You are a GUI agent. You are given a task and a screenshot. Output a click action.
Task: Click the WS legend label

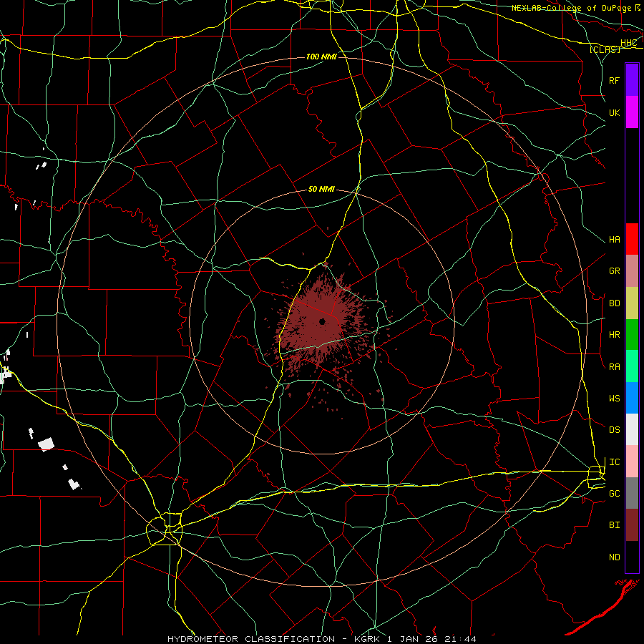coord(614,399)
